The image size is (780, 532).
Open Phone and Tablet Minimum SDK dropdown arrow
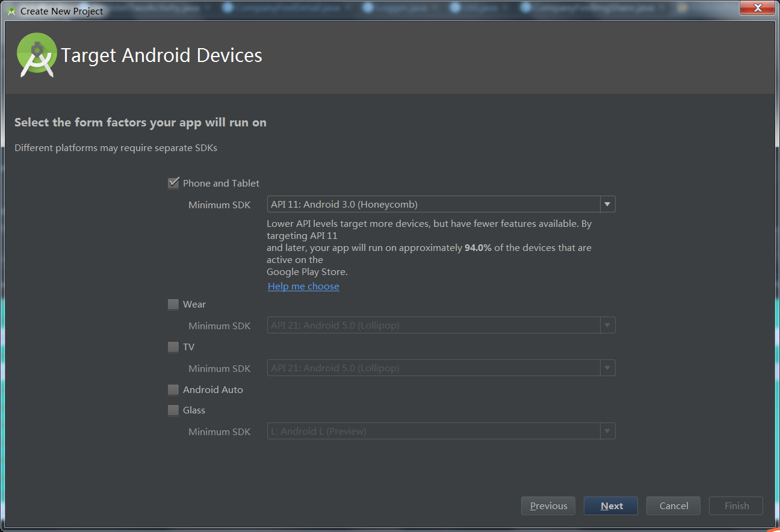[607, 205]
